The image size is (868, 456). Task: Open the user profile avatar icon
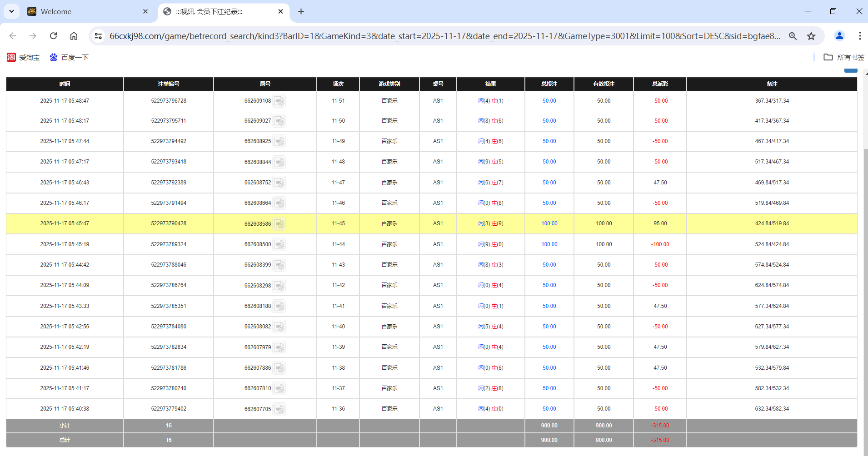(x=839, y=36)
